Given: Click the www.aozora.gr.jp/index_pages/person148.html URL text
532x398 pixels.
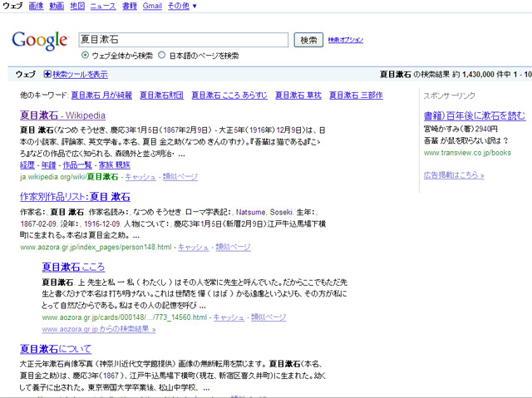Looking at the screenshot, I should coord(96,247).
